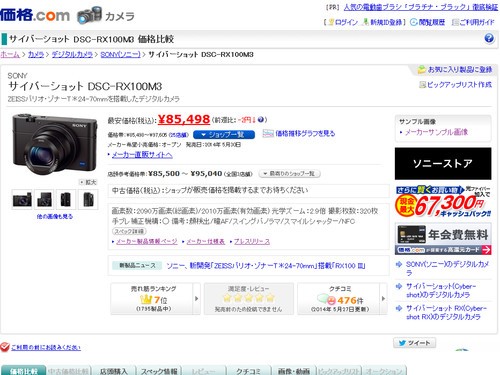Viewport: 500px width, 375px height.
Task: Open the blue ショップ一覧 button
Action: pyautogui.click(x=224, y=134)
